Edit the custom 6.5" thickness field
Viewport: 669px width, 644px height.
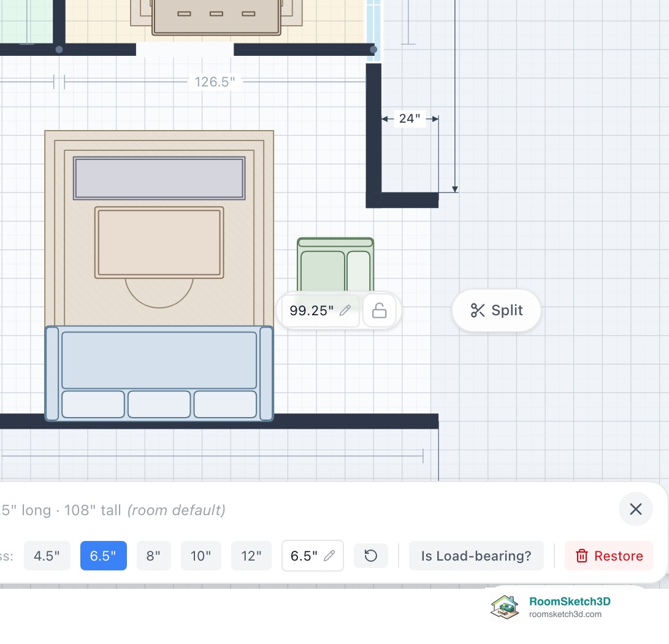pos(312,556)
